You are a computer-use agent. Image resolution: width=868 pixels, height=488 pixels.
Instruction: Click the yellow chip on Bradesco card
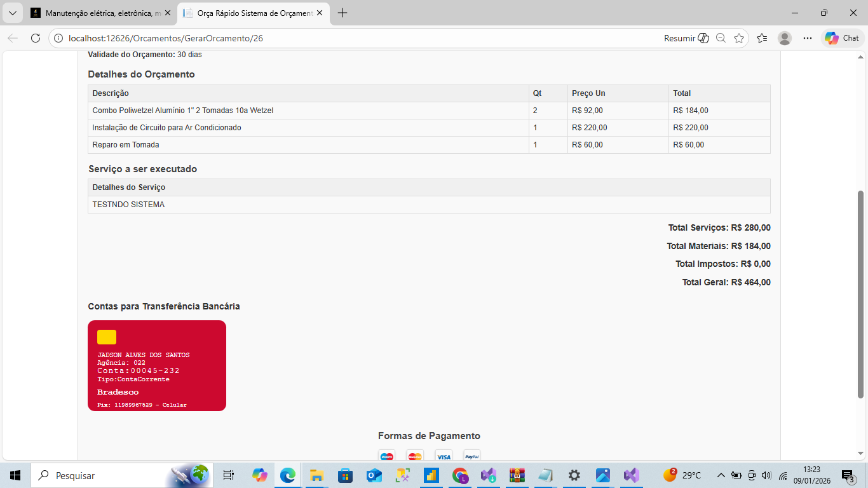[x=107, y=337]
